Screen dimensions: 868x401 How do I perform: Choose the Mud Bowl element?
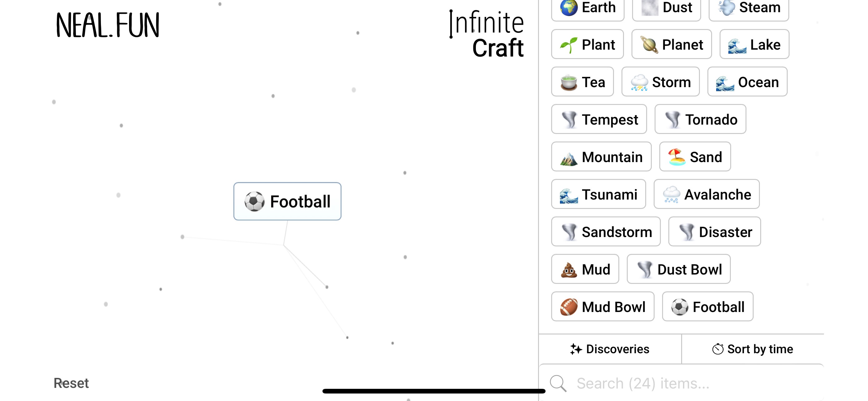[602, 306]
